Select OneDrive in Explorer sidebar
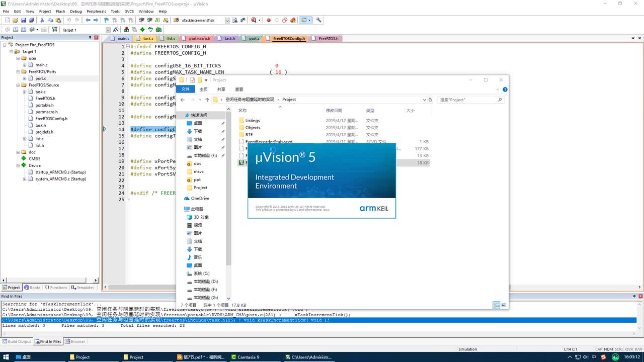 click(196, 198)
